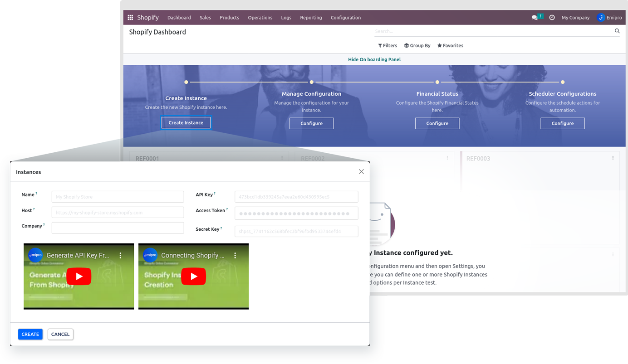Focus the API Key input field
This screenshot has height=364, width=628.
(296, 196)
